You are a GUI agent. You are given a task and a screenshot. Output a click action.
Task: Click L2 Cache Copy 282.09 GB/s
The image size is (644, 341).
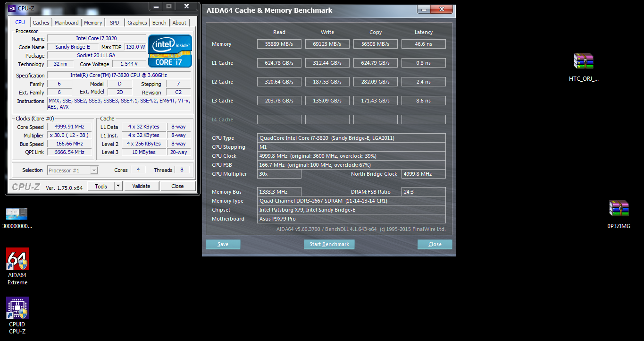point(376,82)
